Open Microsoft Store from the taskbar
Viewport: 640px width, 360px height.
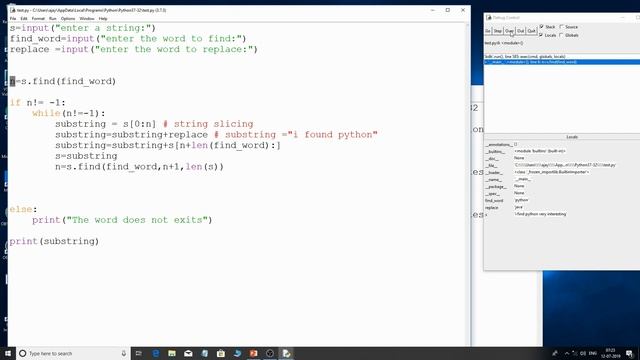(x=221, y=353)
